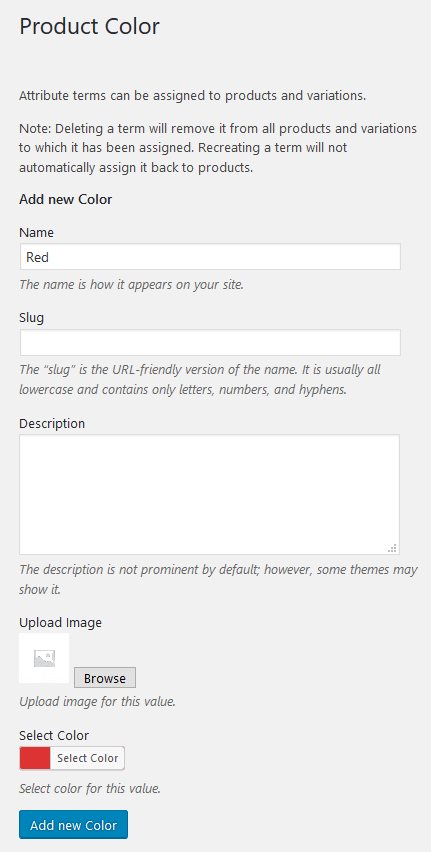Click the Product Color page heading
The height and width of the screenshot is (852, 431).
90,26
